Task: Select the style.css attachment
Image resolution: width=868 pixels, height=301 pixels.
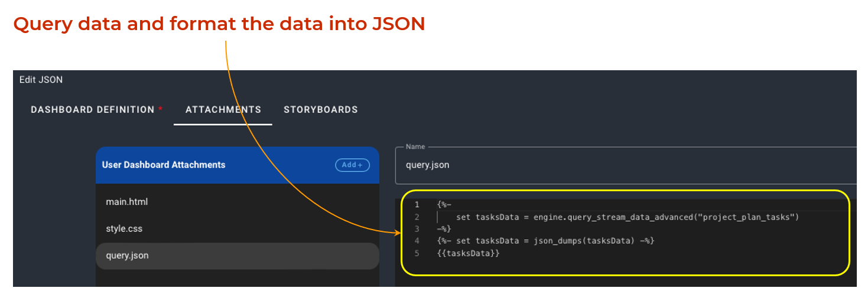Action: (124, 229)
